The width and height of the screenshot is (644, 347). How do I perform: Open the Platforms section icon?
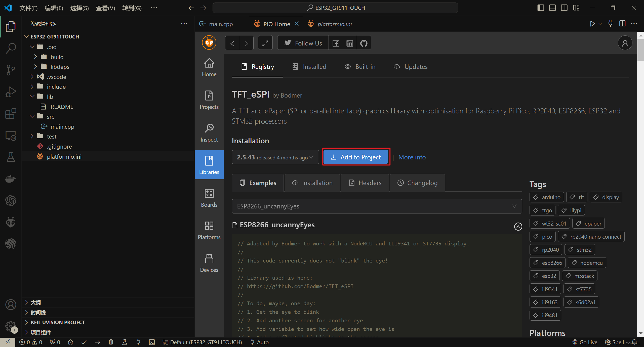[x=209, y=230]
